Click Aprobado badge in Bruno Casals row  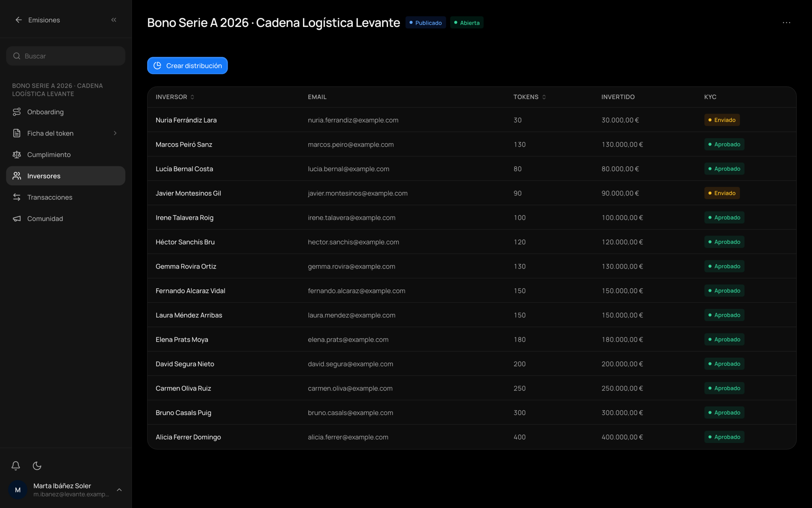tap(724, 412)
